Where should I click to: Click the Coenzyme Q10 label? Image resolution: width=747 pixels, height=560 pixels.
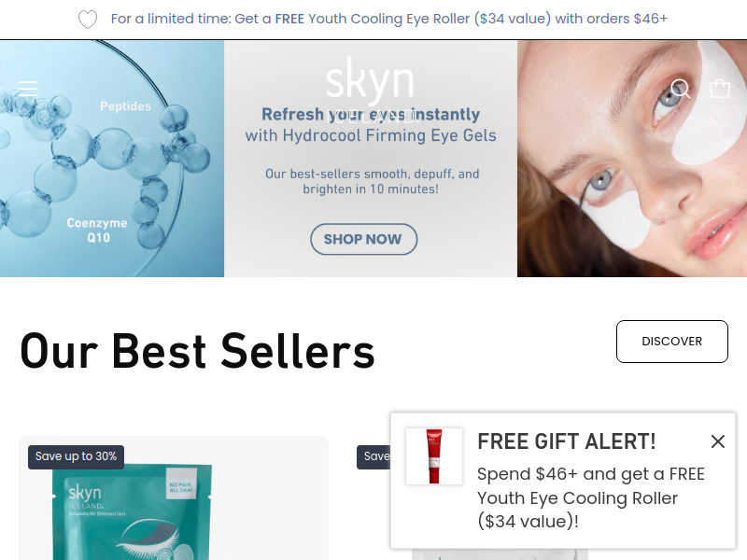[x=97, y=230]
